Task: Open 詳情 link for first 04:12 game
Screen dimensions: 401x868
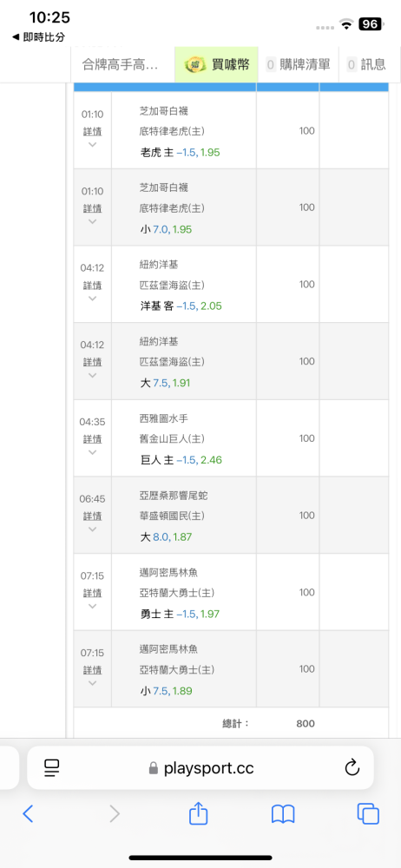Action: pyautogui.click(x=93, y=286)
